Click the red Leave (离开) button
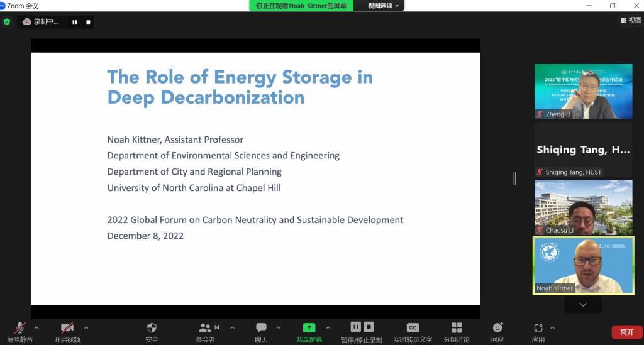The image size is (644, 345). click(626, 332)
